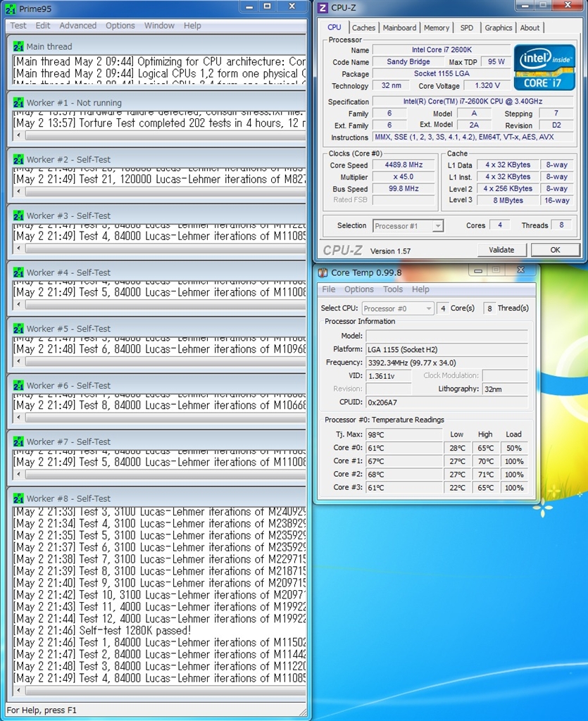Click the Worker #1 horizontal scrollbar track
Screen dimensions: 588x721
tap(165, 136)
